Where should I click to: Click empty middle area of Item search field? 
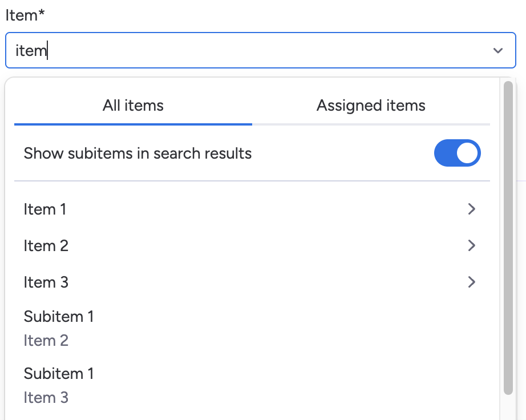(x=257, y=51)
